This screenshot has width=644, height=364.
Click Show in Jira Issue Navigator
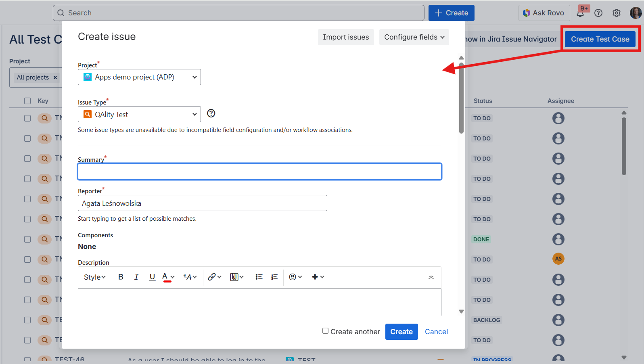click(x=511, y=39)
